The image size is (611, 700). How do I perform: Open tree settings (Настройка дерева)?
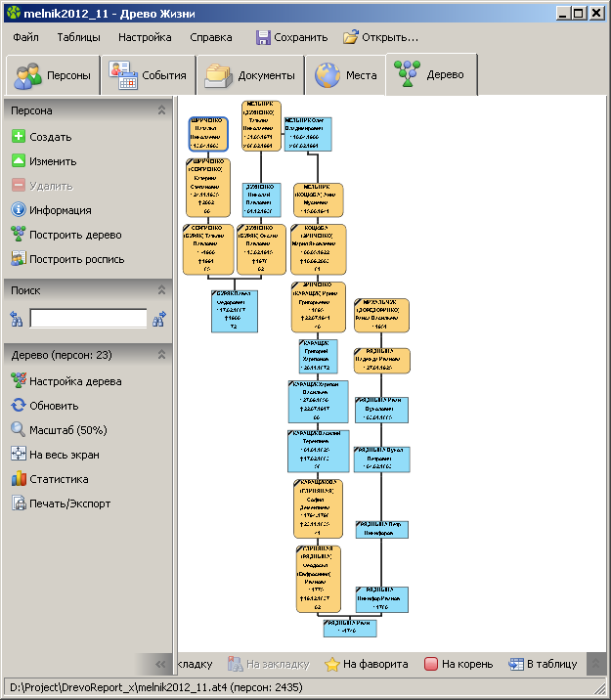(x=18, y=381)
